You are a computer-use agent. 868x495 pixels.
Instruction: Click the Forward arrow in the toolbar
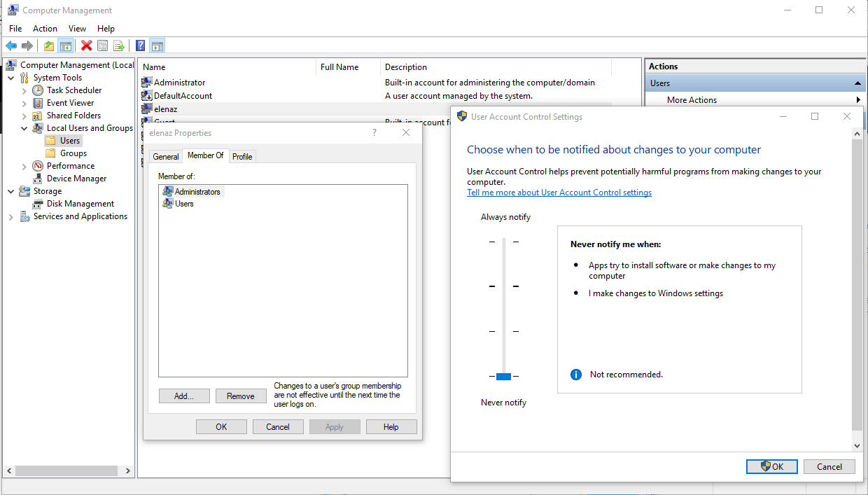coord(27,46)
